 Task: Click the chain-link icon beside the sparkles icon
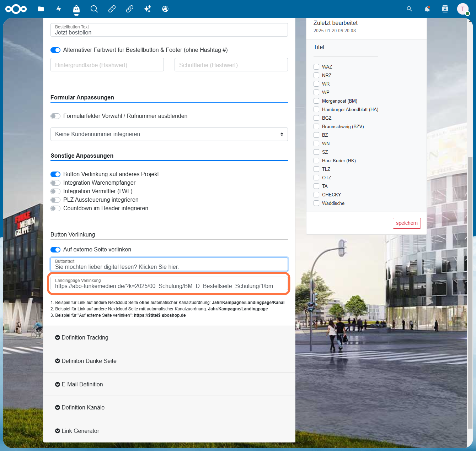tap(130, 9)
